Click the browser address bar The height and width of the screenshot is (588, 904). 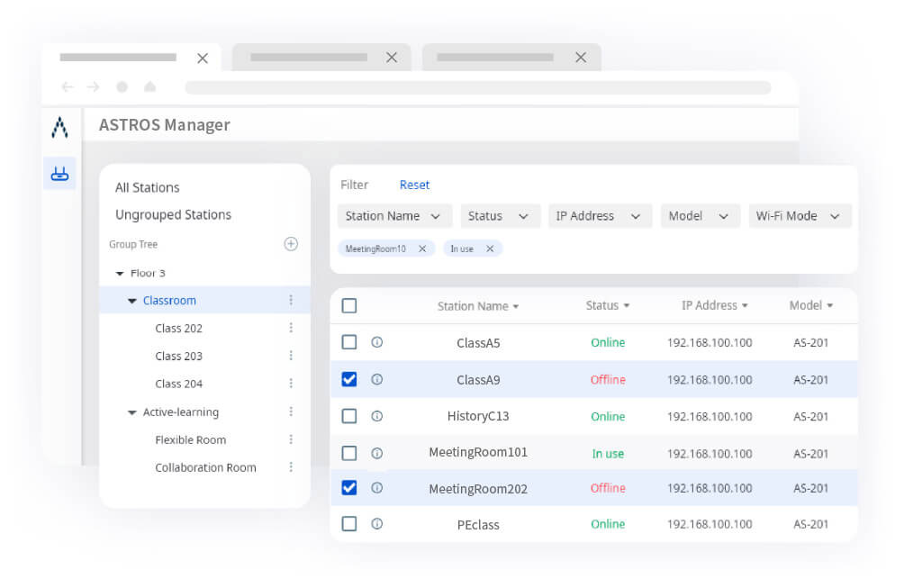(x=478, y=87)
